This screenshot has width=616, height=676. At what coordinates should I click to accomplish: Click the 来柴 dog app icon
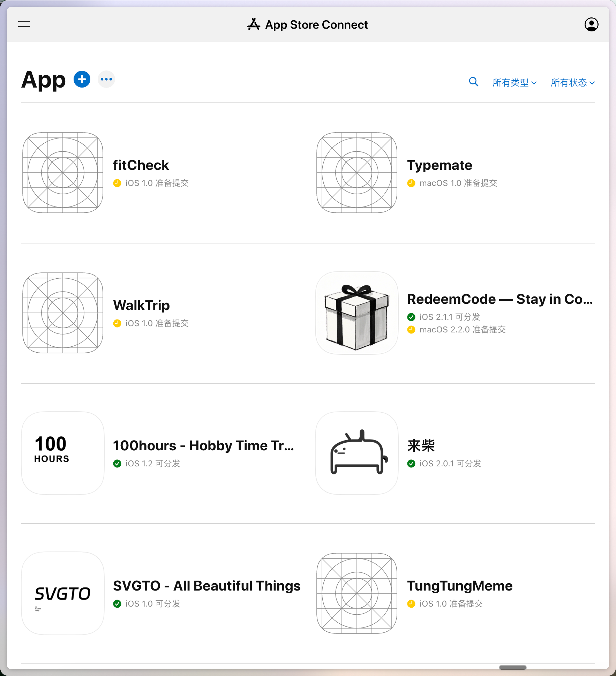pos(356,453)
